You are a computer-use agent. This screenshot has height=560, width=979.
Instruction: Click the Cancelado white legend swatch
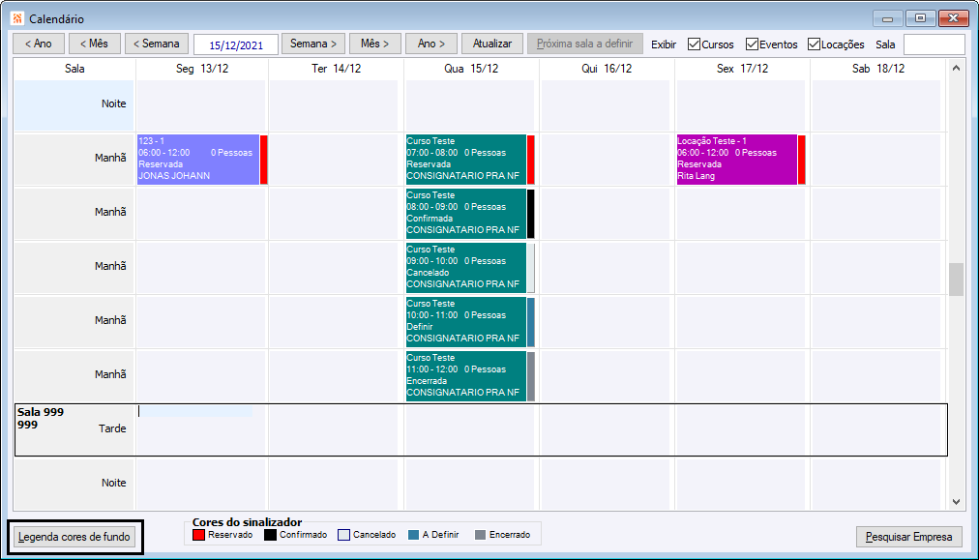tap(343, 535)
